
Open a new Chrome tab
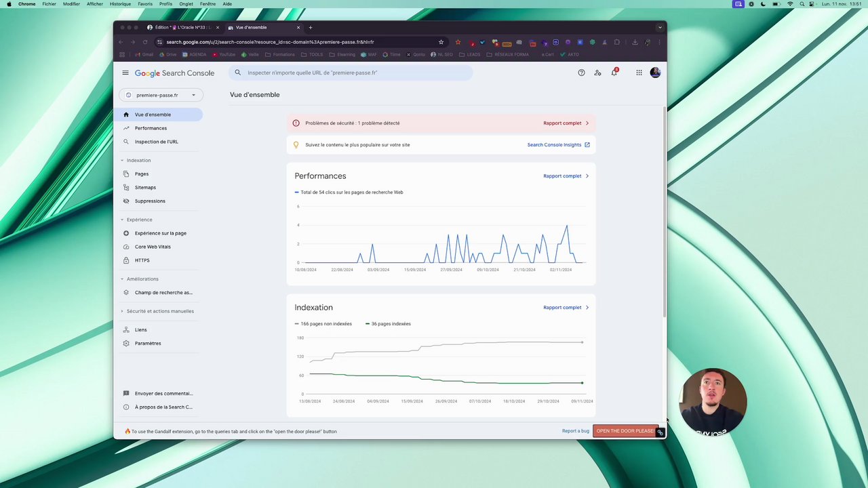311,28
